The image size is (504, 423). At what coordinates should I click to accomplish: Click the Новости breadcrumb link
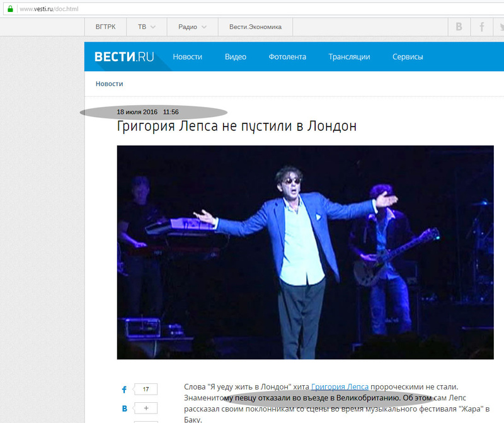109,84
